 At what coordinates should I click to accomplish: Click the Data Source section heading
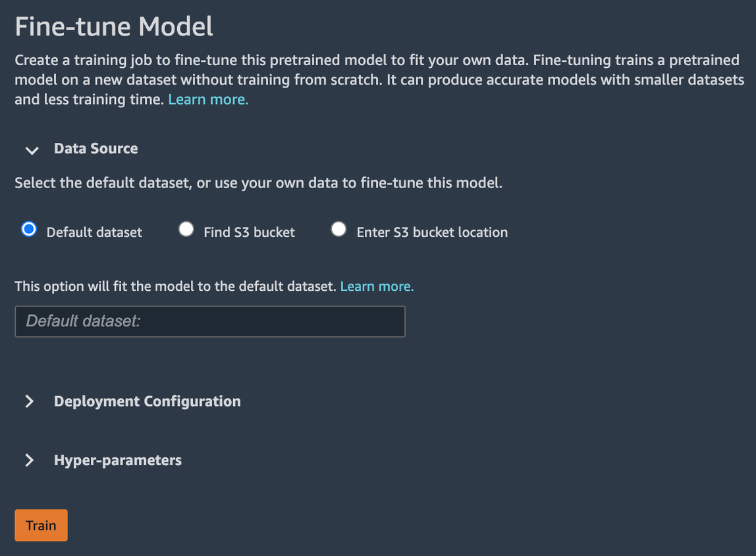click(x=95, y=149)
